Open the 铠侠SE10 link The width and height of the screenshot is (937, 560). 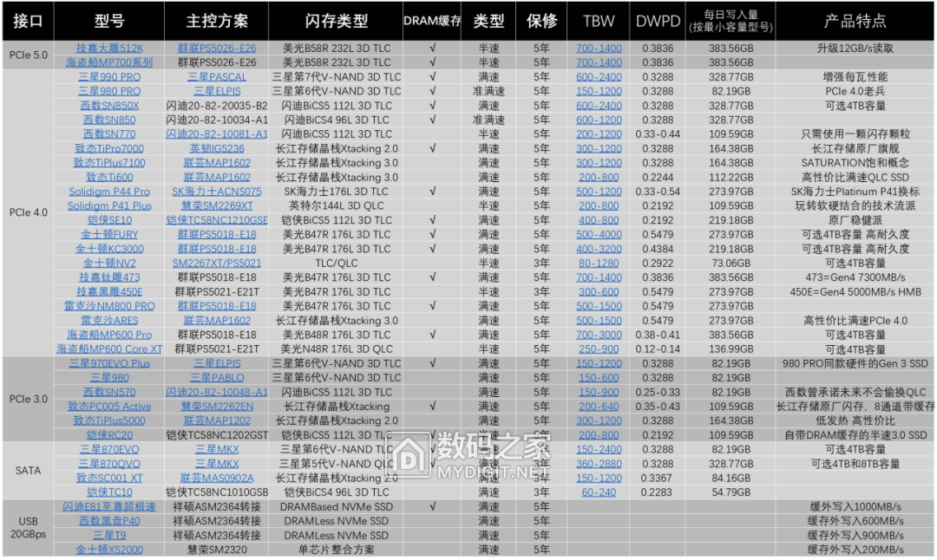click(109, 220)
